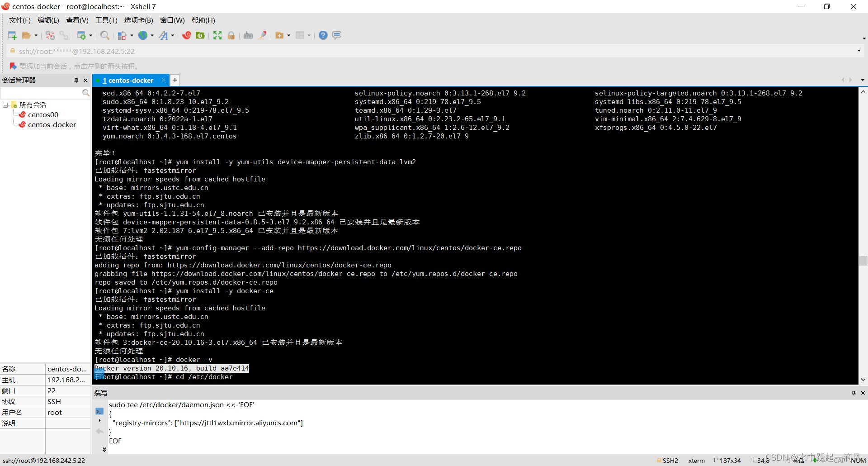Screen dimensions: 868x466
Task: Expand the New Folder dropdown arrow
Action: (x=289, y=35)
